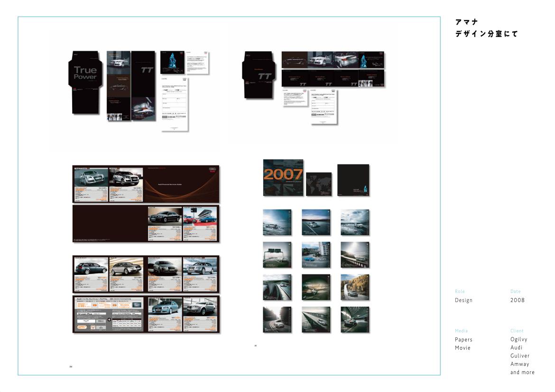Image resolution: width=555 pixels, height=392 pixels.
Task: Open the tall white reply form in left mailer
Action: [x=175, y=104]
